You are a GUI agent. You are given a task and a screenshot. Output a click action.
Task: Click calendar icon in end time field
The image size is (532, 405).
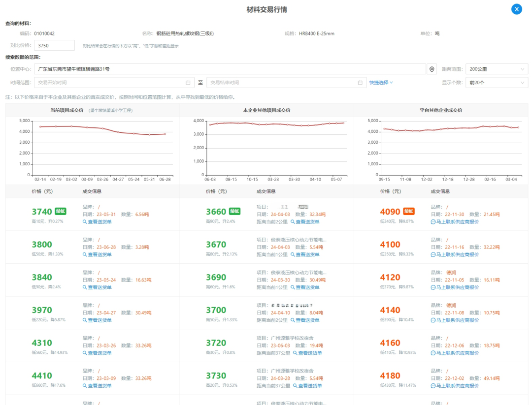click(x=360, y=83)
